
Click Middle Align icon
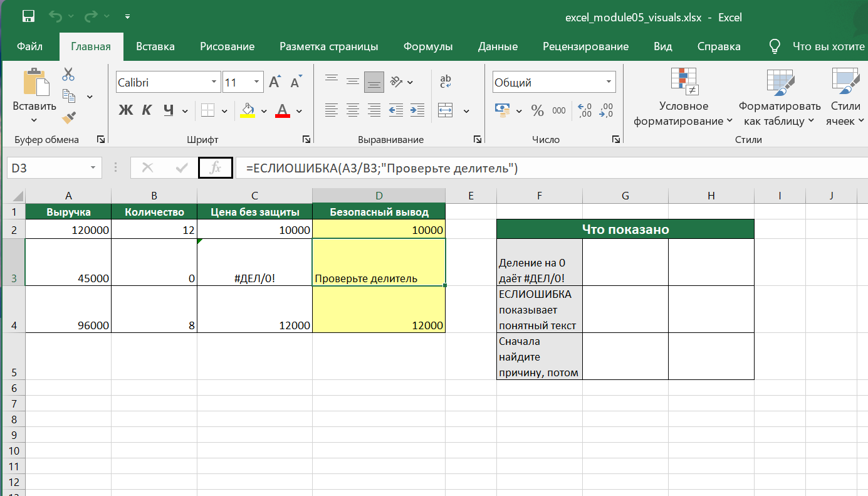click(x=353, y=81)
